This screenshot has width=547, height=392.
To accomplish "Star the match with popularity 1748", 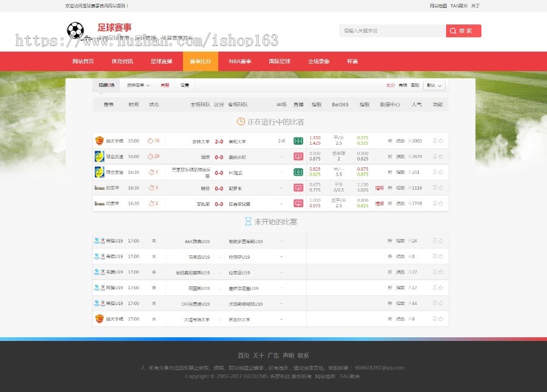I will pyautogui.click(x=441, y=204).
